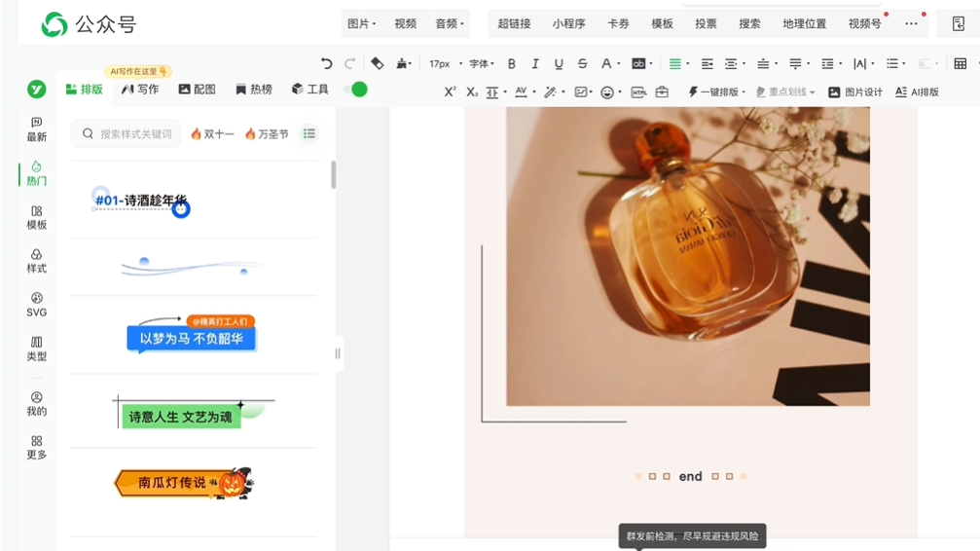Expand the 字体 font family dropdown
Viewport: 980px width, 551px height.
482,64
